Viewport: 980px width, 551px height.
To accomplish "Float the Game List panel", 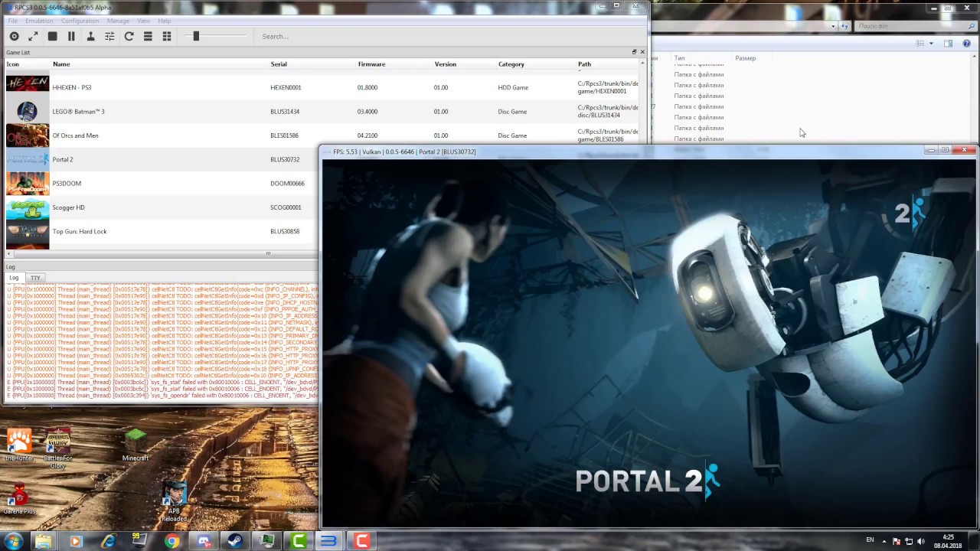I will (634, 52).
